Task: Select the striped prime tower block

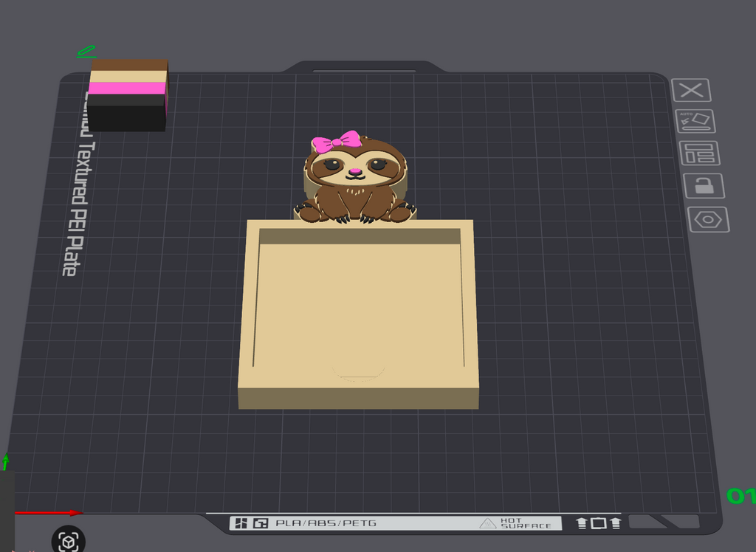Action: point(128,95)
